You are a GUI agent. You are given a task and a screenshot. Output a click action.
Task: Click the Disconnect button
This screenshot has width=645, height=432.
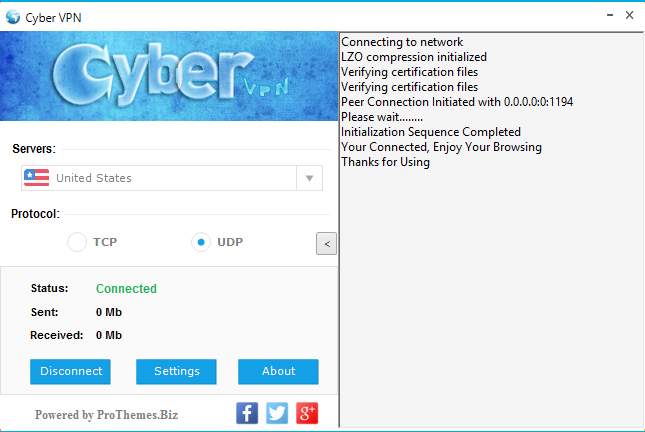(x=70, y=372)
